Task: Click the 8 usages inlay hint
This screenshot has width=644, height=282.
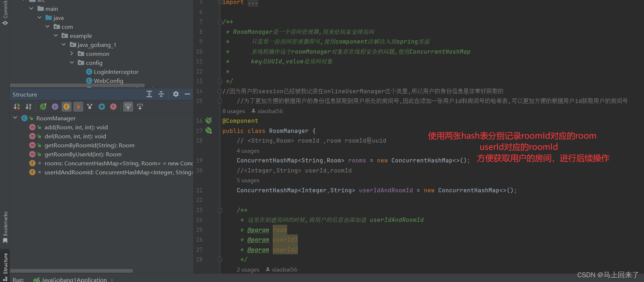Action: (x=233, y=111)
